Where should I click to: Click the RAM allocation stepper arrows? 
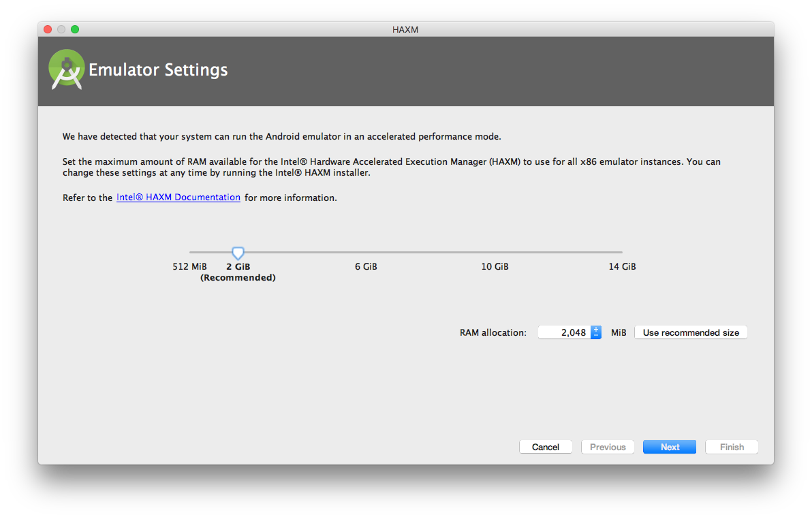tap(596, 332)
